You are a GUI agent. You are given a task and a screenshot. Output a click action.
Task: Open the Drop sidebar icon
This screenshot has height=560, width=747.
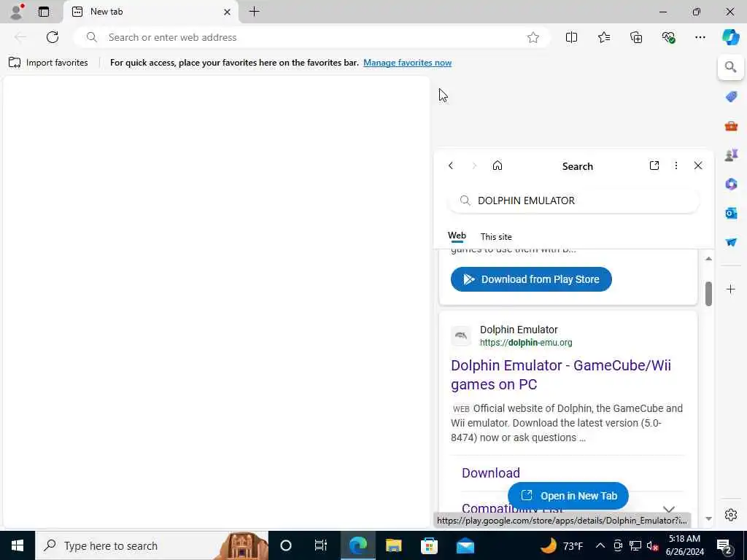tap(731, 242)
